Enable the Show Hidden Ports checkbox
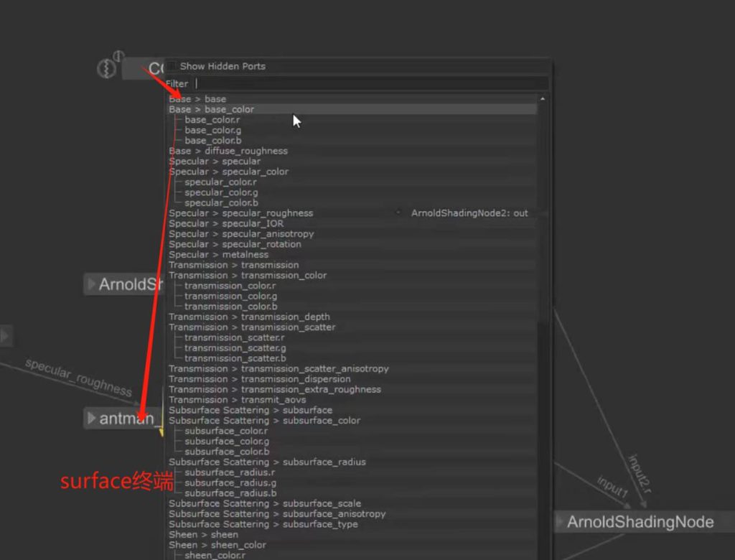Viewport: 735px width, 560px height. (x=172, y=66)
